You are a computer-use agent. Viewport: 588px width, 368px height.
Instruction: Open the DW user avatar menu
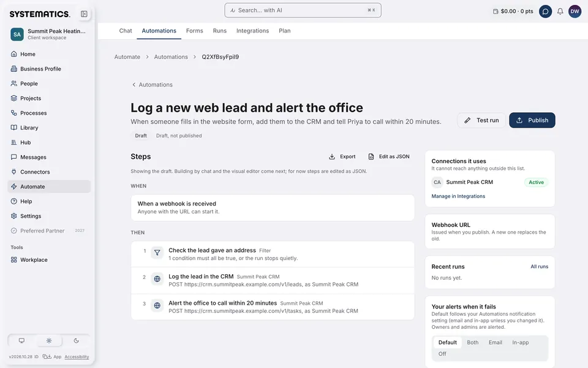click(x=575, y=11)
